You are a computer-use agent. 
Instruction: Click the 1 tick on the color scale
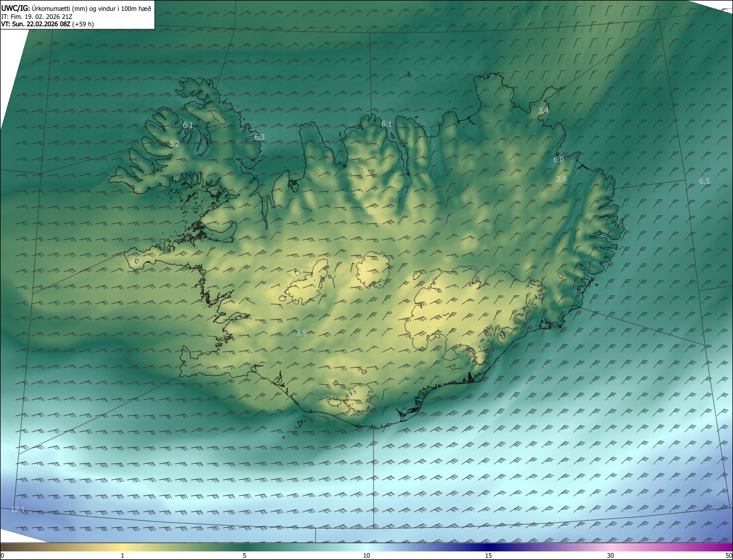coord(123,555)
